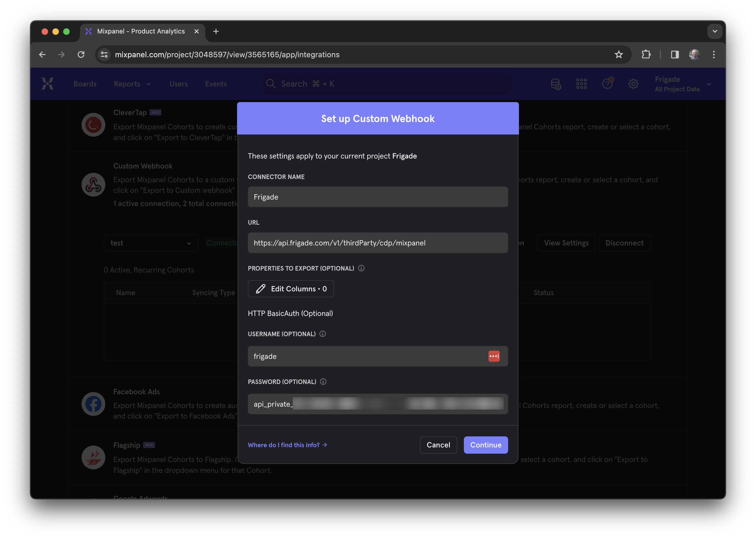Click the info icon beside Username (Optional)
Screen dimensions: 756x539
click(323, 334)
